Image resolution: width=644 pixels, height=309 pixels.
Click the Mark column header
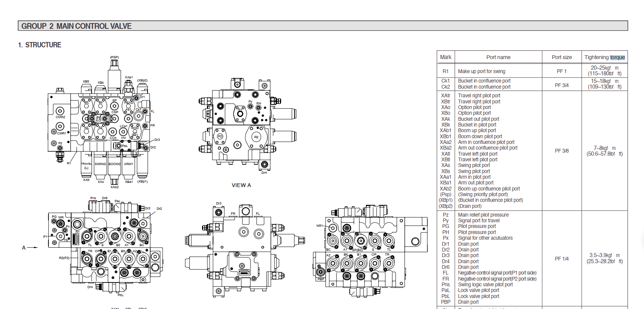(x=446, y=57)
